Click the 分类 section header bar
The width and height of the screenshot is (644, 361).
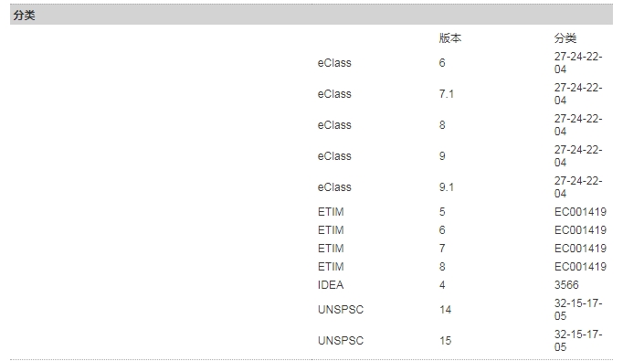click(311, 16)
